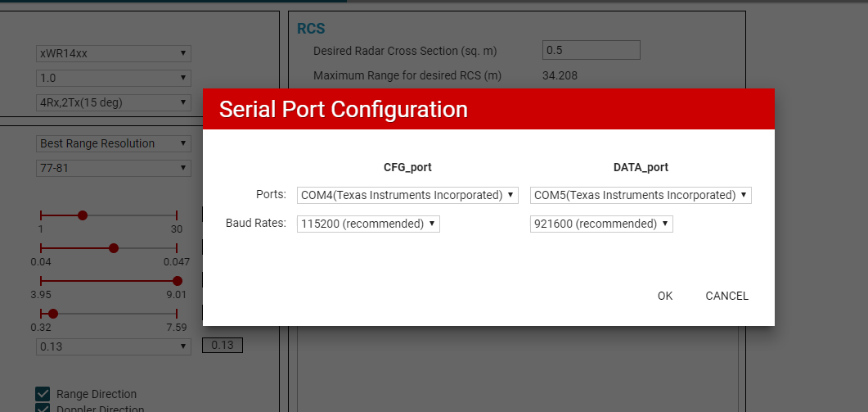Toggle the Doppler Direction checkbox

pos(43,409)
